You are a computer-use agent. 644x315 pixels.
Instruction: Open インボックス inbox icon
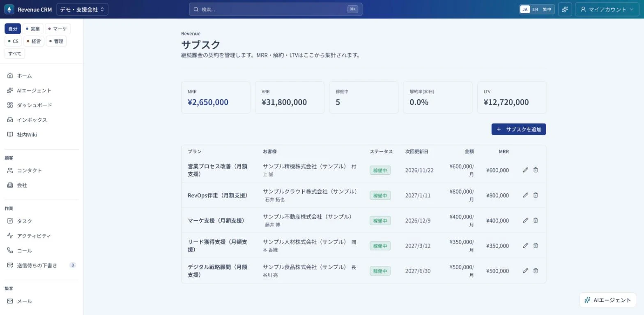tap(10, 120)
